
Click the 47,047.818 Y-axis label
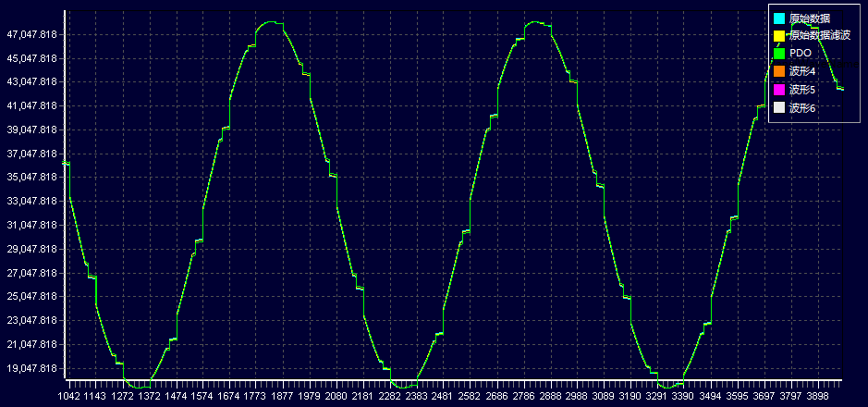(32, 34)
